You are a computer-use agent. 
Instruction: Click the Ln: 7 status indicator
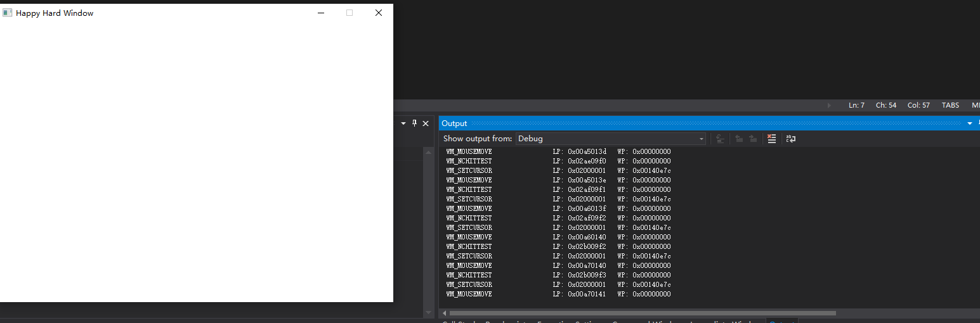[856, 105]
